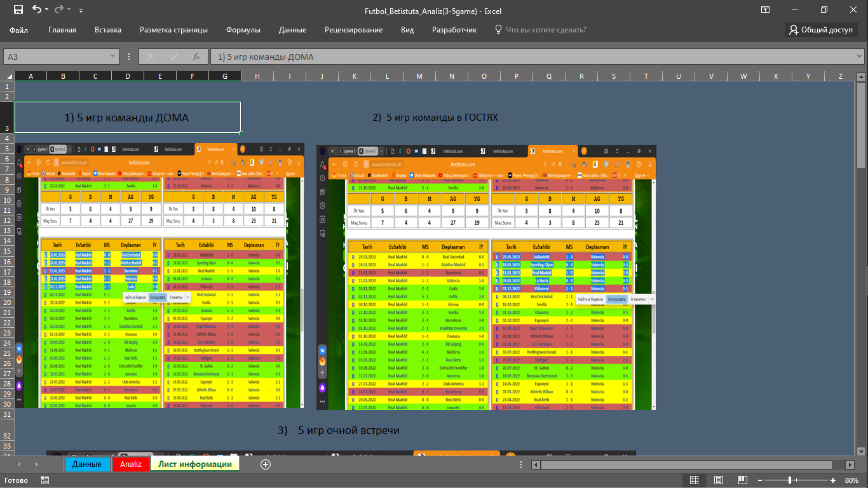Screen dimensions: 868x488
Task: Click the next sheet navigation arrow
Action: pyautogui.click(x=36, y=464)
